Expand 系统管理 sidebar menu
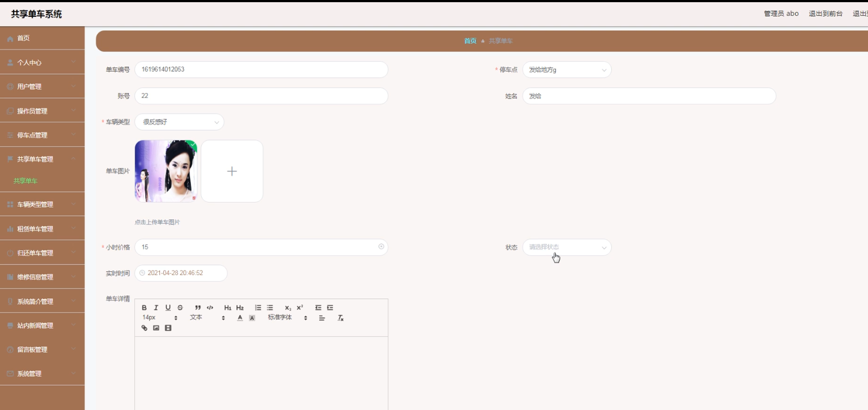This screenshot has width=868, height=410. [42, 374]
